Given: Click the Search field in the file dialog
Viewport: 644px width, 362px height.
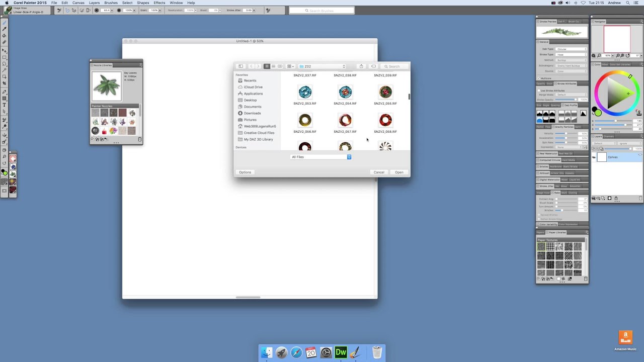Looking at the screenshot, I should pyautogui.click(x=395, y=66).
